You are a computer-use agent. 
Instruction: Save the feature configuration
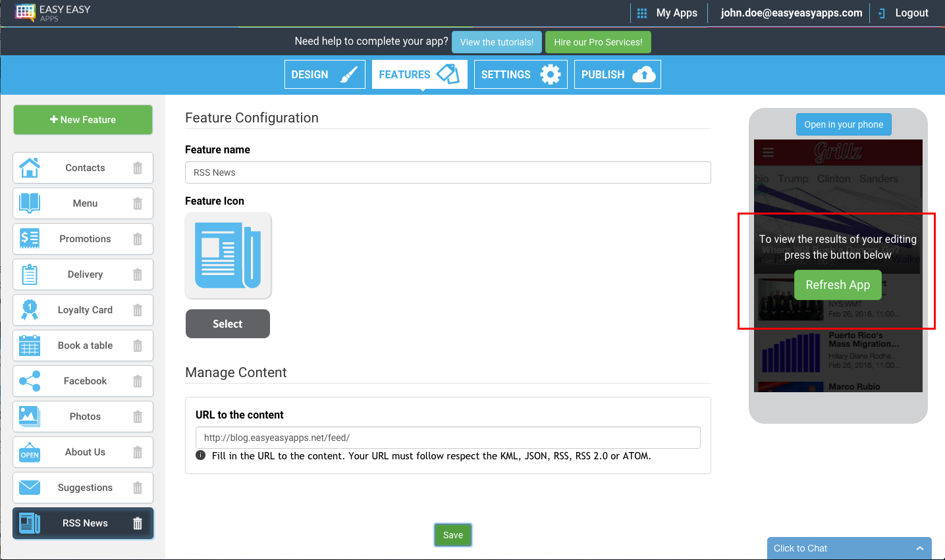click(x=452, y=535)
